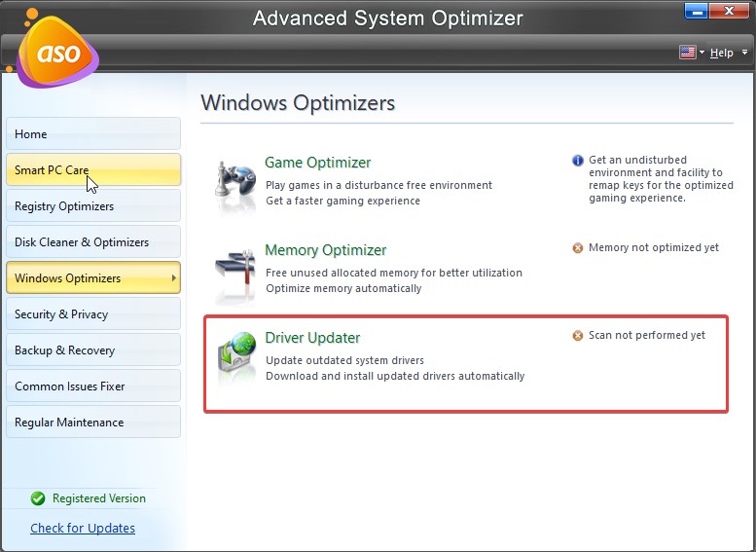
Task: Expand the Help menu dropdown arrow
Action: click(x=744, y=53)
